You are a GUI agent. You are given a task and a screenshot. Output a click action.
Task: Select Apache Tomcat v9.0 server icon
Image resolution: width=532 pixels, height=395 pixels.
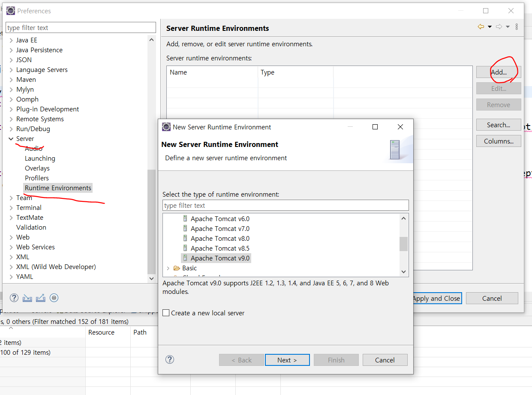click(x=185, y=258)
